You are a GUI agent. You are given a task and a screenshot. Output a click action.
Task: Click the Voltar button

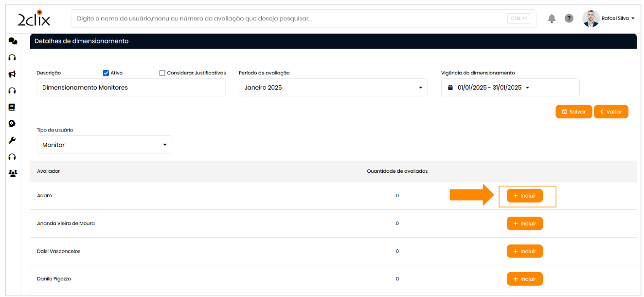click(x=611, y=111)
